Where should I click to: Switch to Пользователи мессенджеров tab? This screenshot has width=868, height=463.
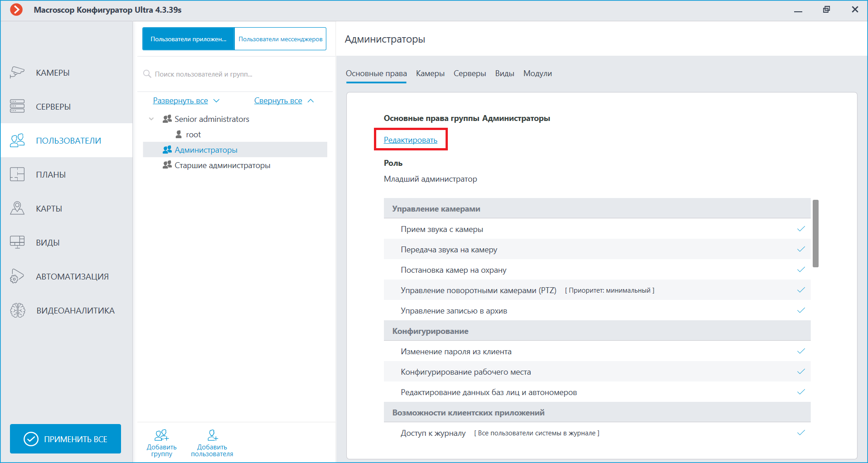coord(281,39)
